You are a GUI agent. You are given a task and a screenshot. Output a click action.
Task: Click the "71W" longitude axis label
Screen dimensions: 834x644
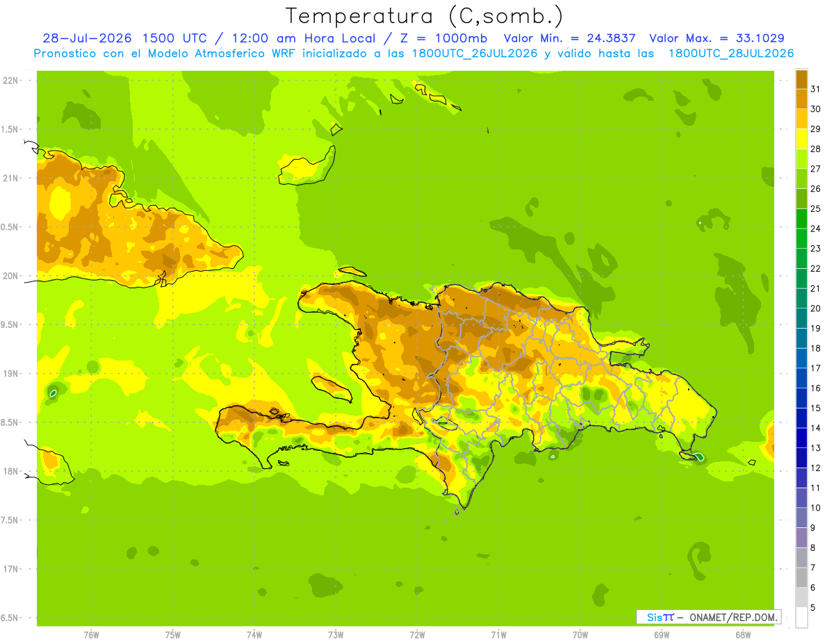pos(498,635)
